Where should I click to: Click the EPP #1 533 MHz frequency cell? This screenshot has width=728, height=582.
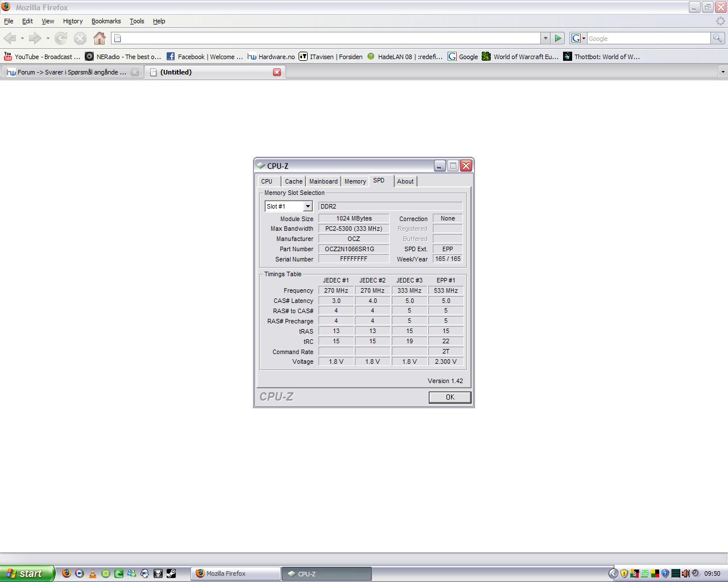[x=446, y=290]
